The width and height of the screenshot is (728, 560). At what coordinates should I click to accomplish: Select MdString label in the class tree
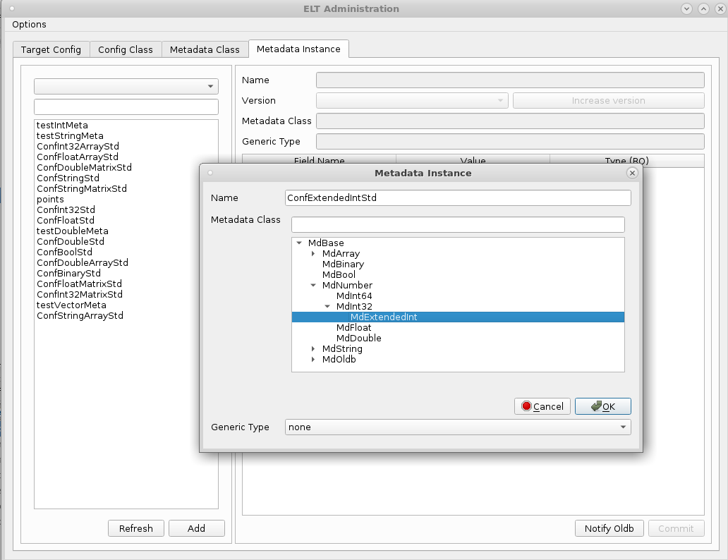(342, 348)
